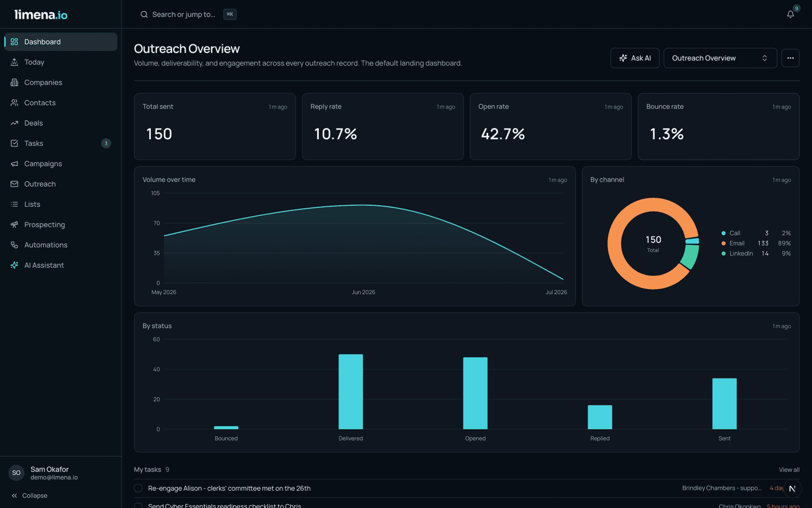Click the Deals trend icon
The width and height of the screenshot is (812, 508).
[x=14, y=123]
